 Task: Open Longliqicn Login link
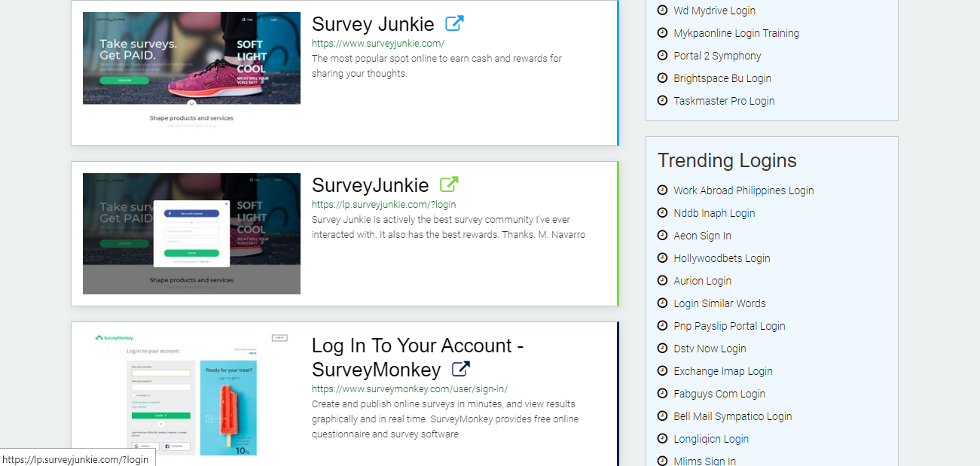(711, 439)
